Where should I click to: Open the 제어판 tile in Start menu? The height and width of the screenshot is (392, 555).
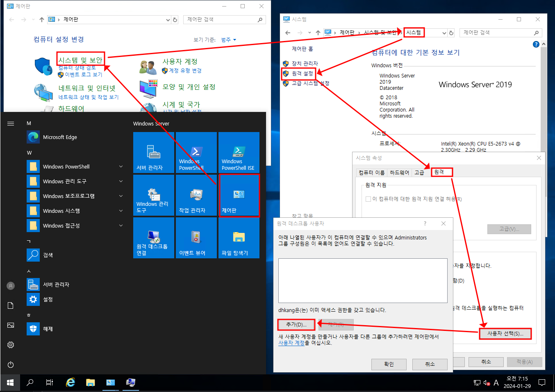pos(239,195)
